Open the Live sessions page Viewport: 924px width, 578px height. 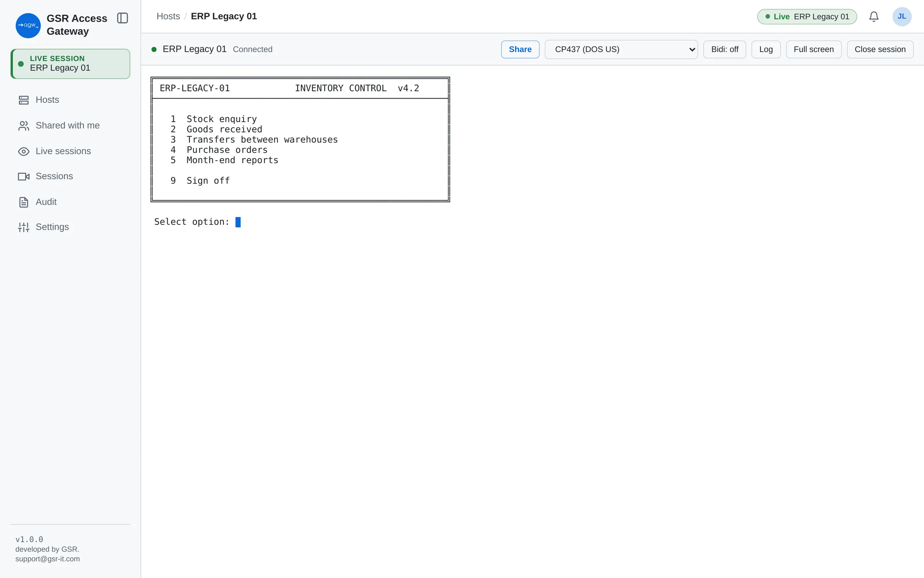coord(70,151)
